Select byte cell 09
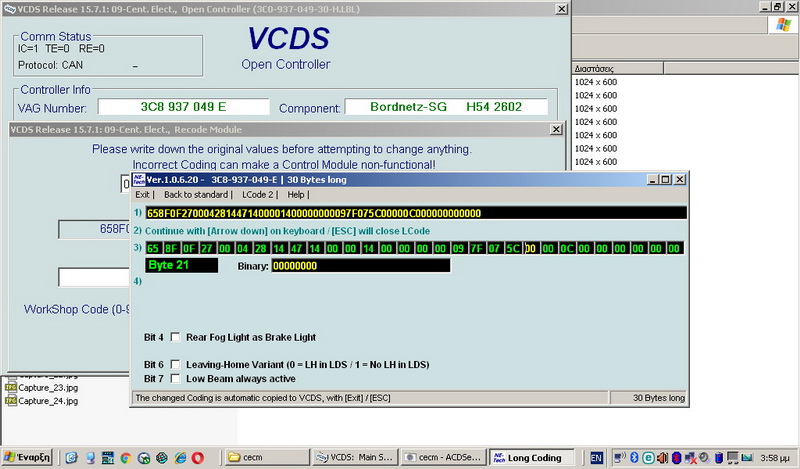The image size is (800, 469). [x=458, y=248]
